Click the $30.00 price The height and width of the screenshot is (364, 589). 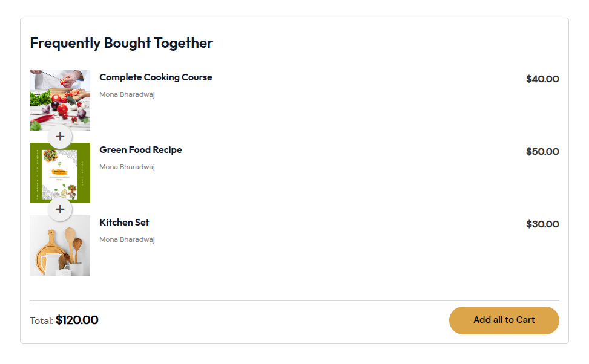click(542, 224)
